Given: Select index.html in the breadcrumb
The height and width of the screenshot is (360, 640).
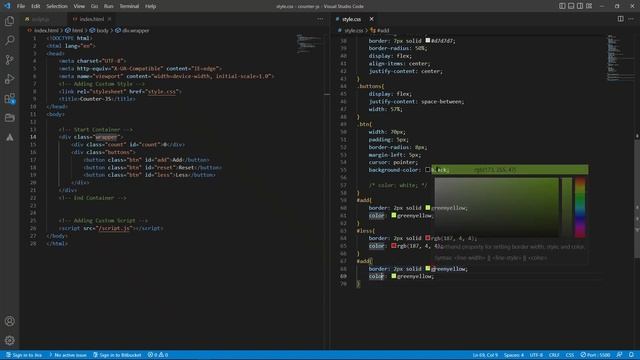Looking at the screenshot, I should click(x=46, y=30).
